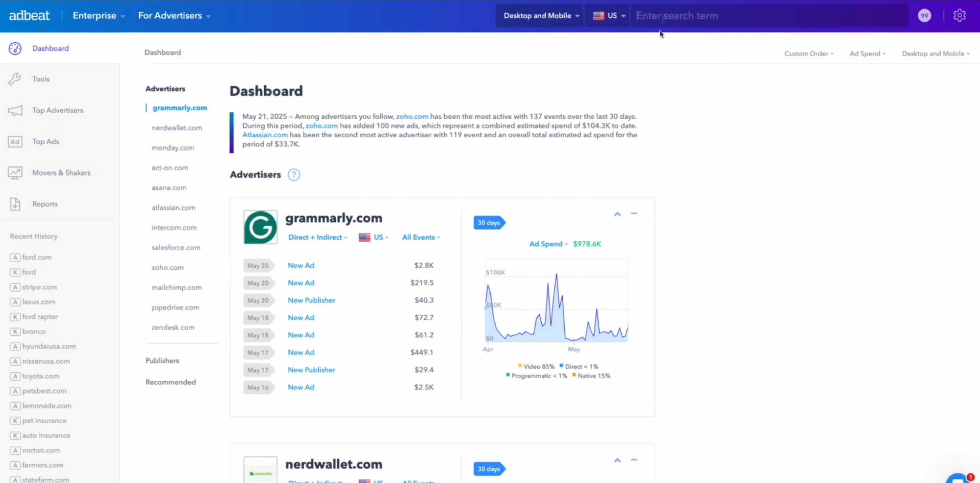Collapse the nerdwallet.com card chevron
Screen dimensions: 980x483
coord(617,460)
